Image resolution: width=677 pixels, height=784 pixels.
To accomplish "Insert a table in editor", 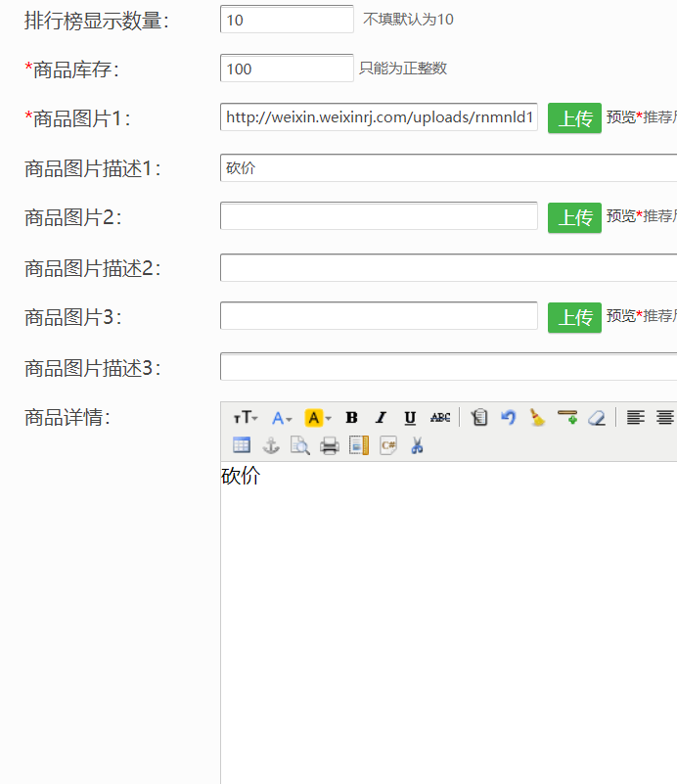I will (242, 445).
